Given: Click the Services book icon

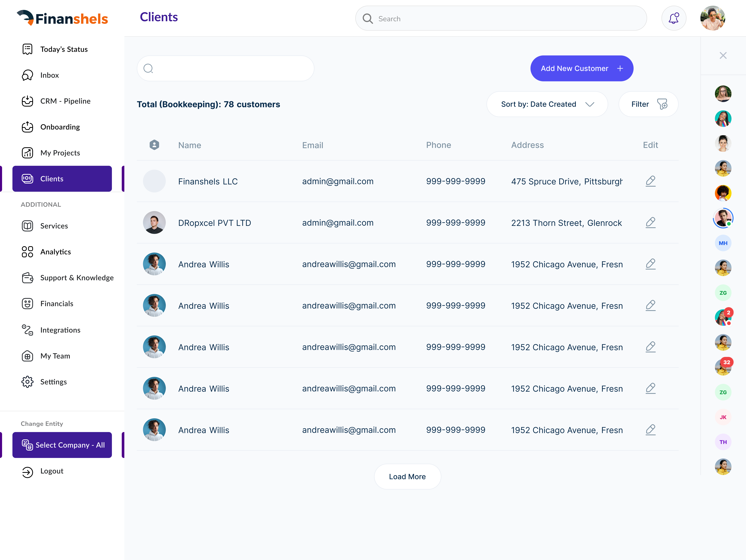Looking at the screenshot, I should click(x=27, y=226).
